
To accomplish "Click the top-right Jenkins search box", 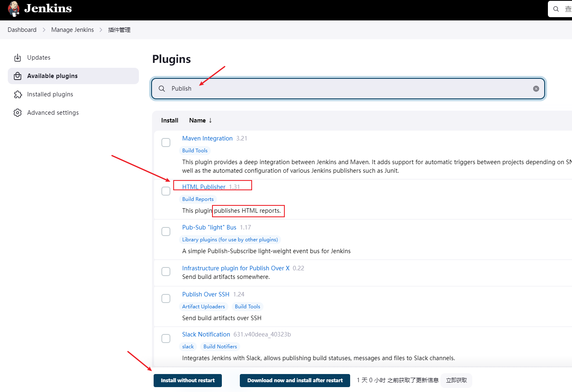I will (x=560, y=9).
